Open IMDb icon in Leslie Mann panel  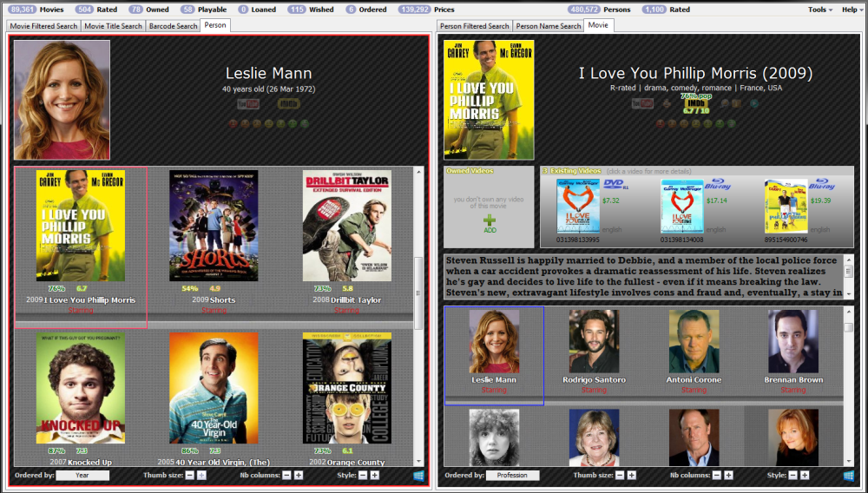(288, 103)
